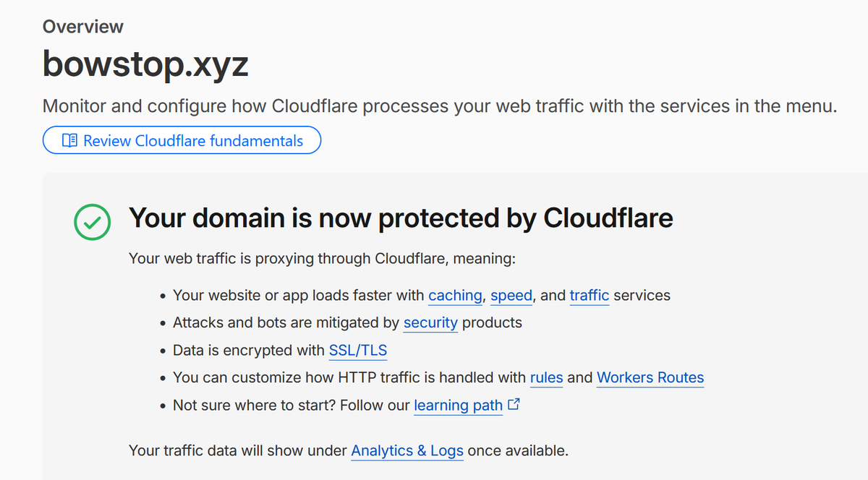Follow the learning path link
This screenshot has height=480, width=868.
[458, 406]
